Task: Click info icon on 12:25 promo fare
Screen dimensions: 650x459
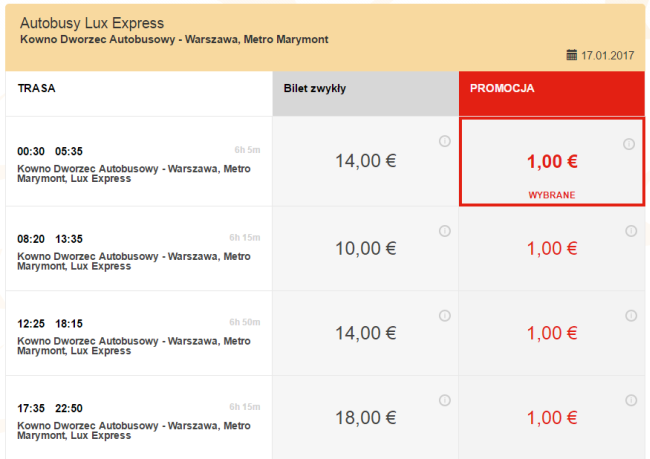Action: pyautogui.click(x=631, y=315)
